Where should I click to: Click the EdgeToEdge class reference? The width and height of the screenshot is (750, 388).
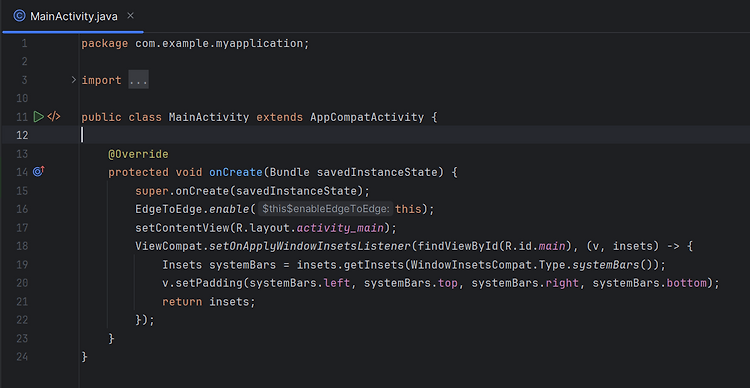[x=169, y=209]
